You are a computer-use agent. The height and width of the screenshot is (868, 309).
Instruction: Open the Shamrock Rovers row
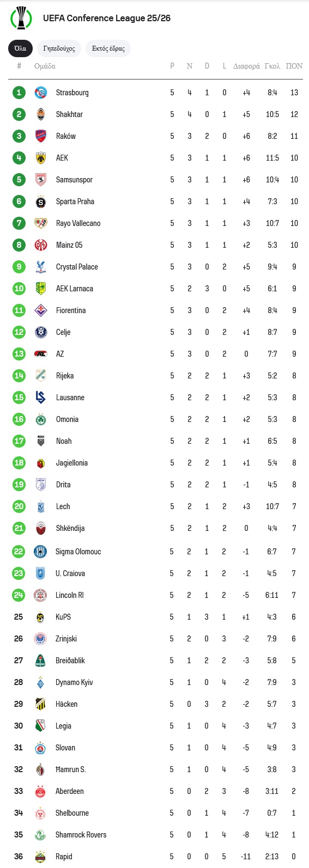pos(155,835)
